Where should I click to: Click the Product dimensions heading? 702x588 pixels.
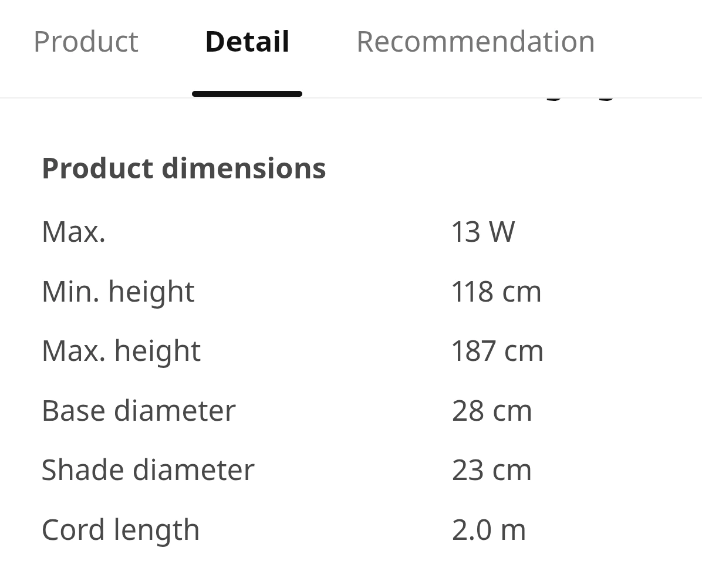click(x=184, y=168)
